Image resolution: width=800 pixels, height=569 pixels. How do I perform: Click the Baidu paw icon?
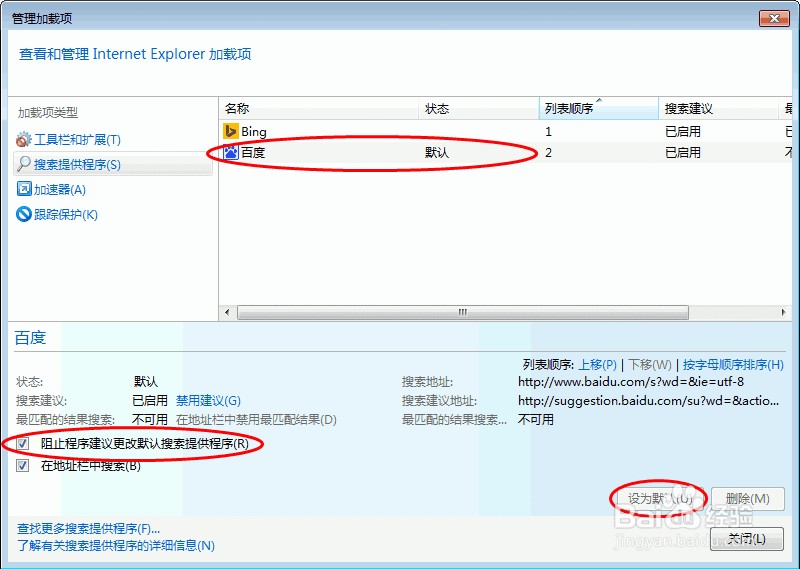231,152
